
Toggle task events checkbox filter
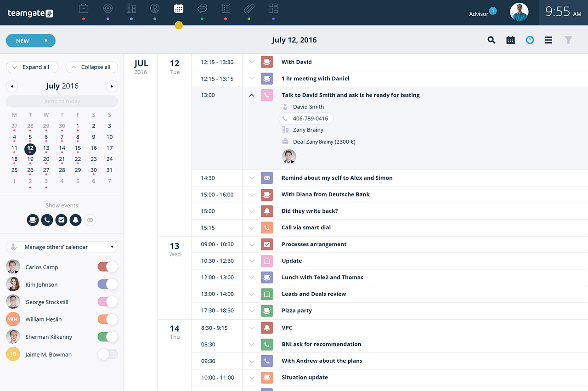click(61, 220)
